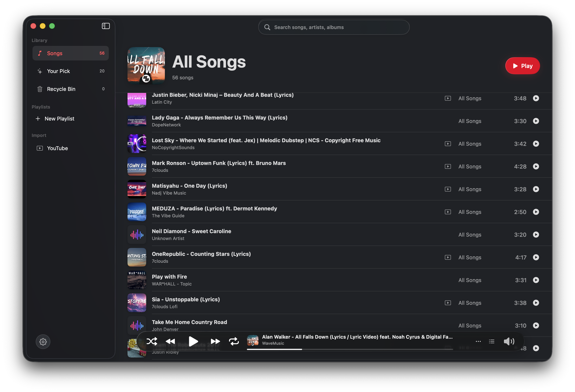This screenshot has width=575, height=392.
Task: Play Where We Started via row play icon
Action: [x=536, y=144]
